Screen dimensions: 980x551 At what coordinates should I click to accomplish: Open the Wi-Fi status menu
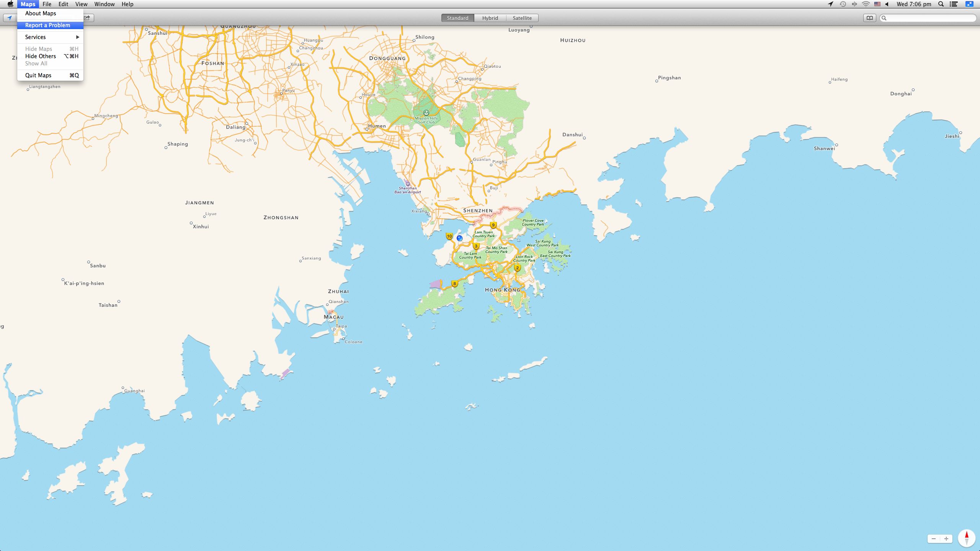pos(866,4)
